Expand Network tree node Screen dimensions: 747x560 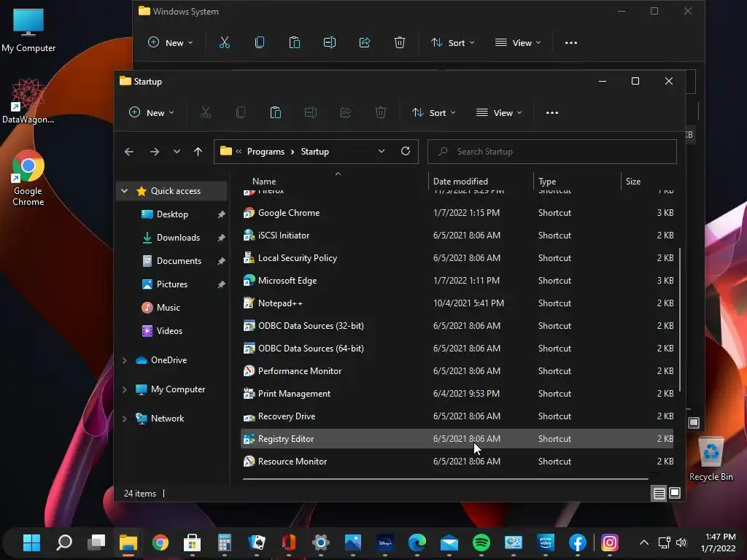tap(124, 419)
